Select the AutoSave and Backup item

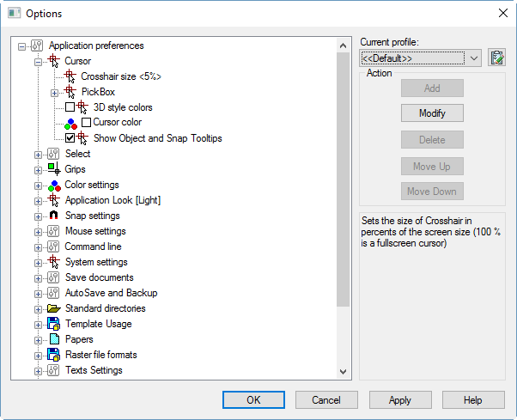[111, 293]
